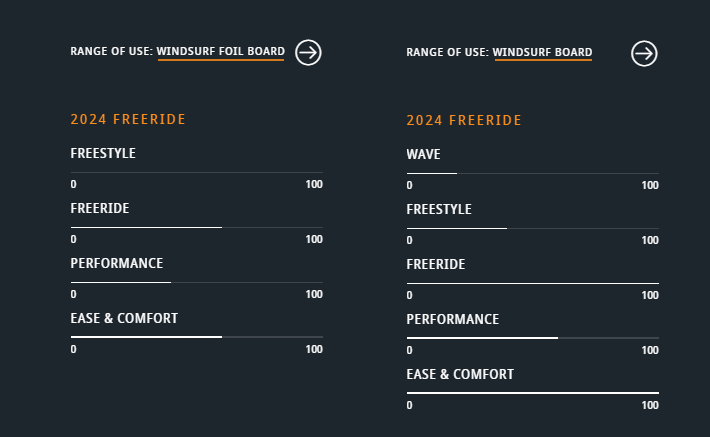The image size is (710, 437).
Task: Select the 2024 Freeride heading in the foil column
Action: (128, 119)
